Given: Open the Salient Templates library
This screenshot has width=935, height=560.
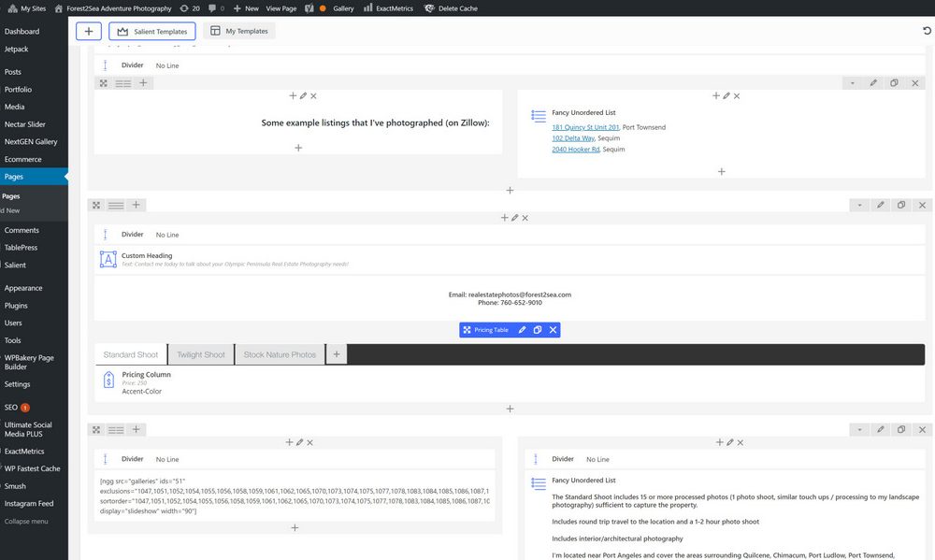Looking at the screenshot, I should click(x=152, y=31).
